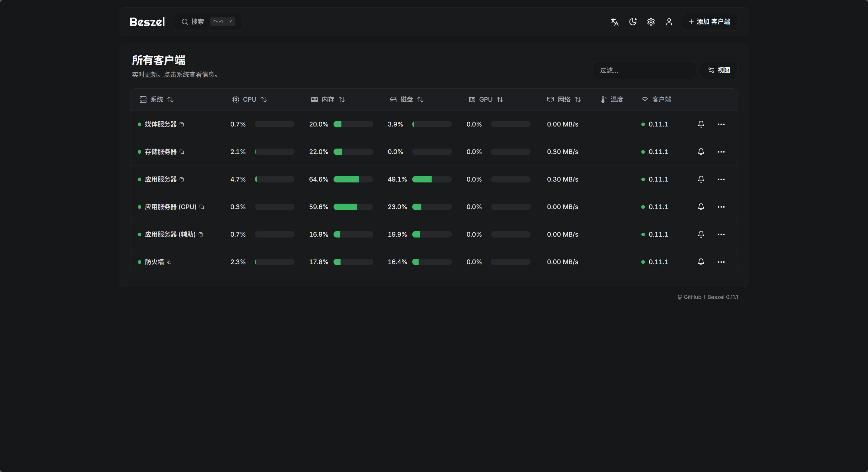
Task: Sort by 磁盘 column
Action: click(406, 99)
